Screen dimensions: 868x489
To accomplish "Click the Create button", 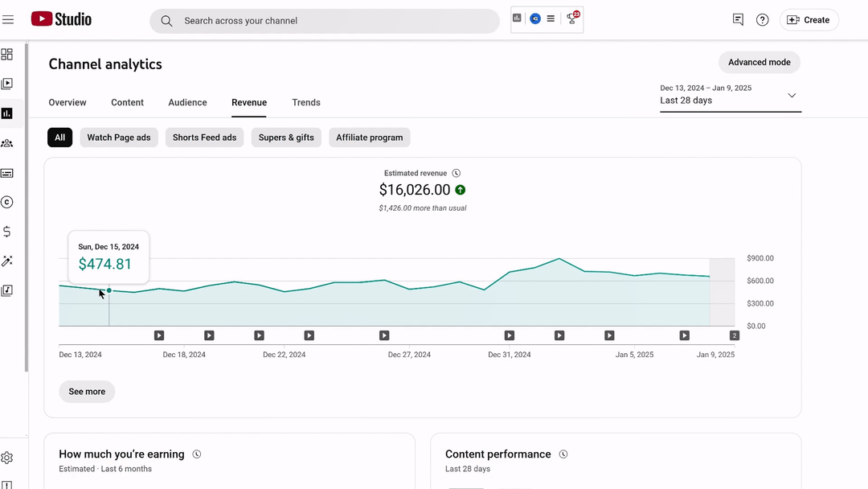I will pyautogui.click(x=809, y=20).
